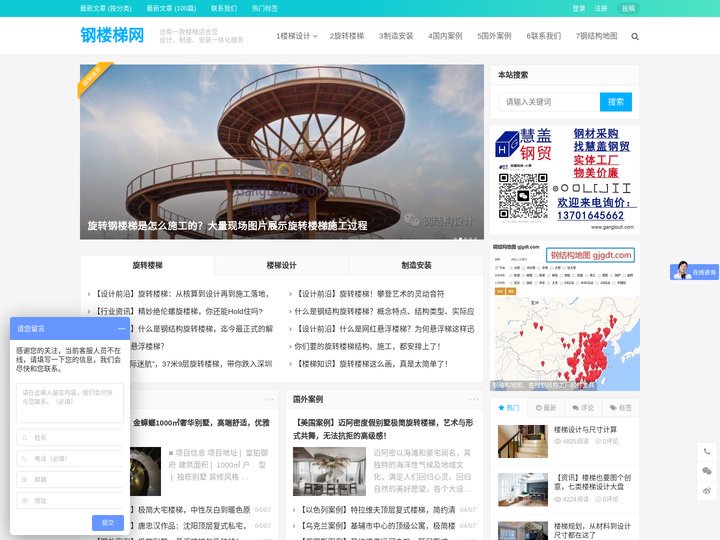Open the 5国外案例 nav item
The image size is (720, 540).
pyautogui.click(x=494, y=36)
